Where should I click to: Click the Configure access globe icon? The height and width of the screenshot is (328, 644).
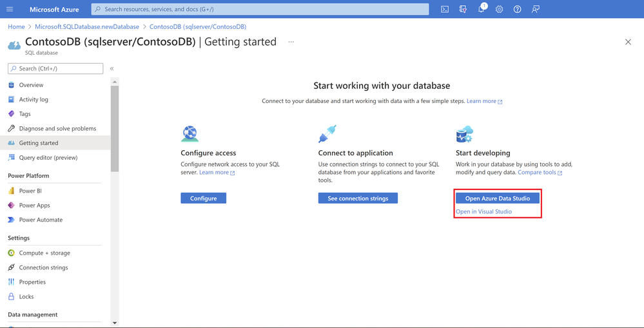(190, 134)
